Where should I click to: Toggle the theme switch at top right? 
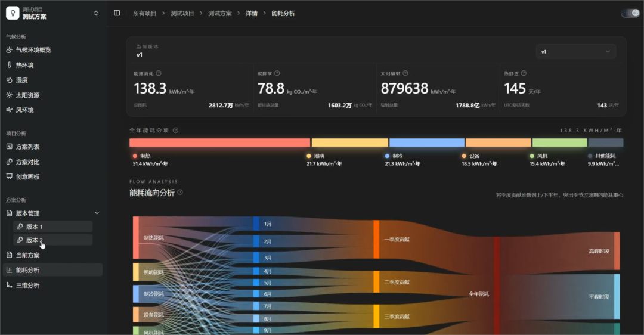tap(630, 13)
